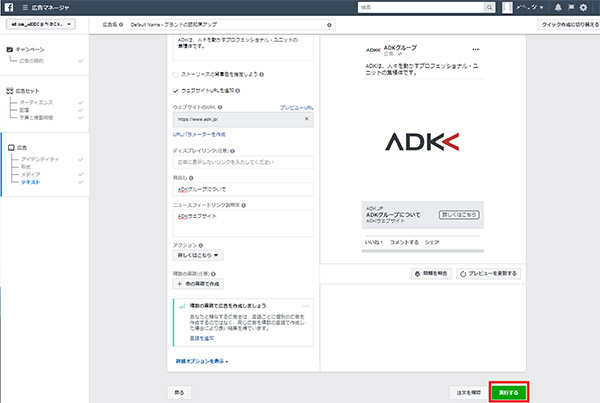Select オーディエンス in sidebar
The height and width of the screenshot is (403, 600).
click(x=36, y=103)
